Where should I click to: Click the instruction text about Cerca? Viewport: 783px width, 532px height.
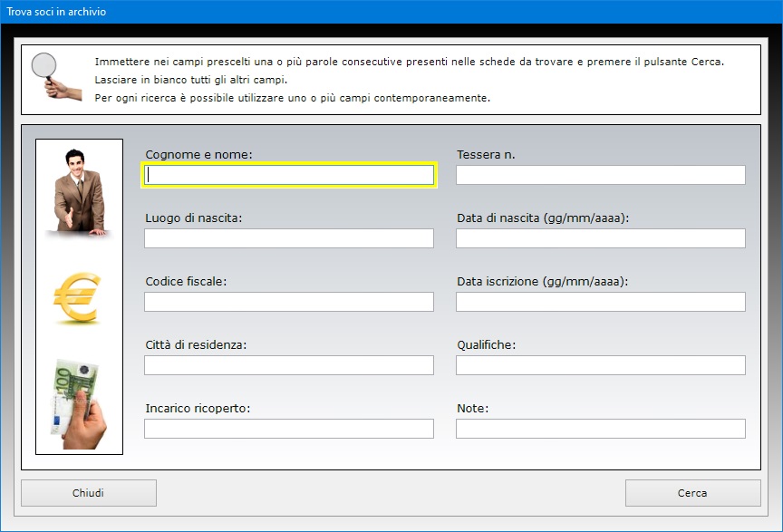[410, 62]
